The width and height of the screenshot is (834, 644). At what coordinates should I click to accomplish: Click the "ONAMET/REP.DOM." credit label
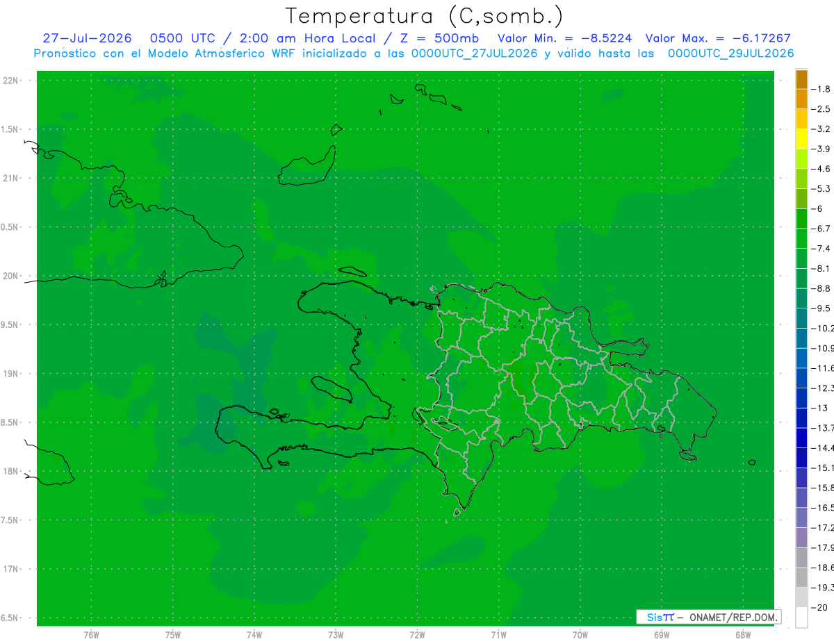(733, 617)
